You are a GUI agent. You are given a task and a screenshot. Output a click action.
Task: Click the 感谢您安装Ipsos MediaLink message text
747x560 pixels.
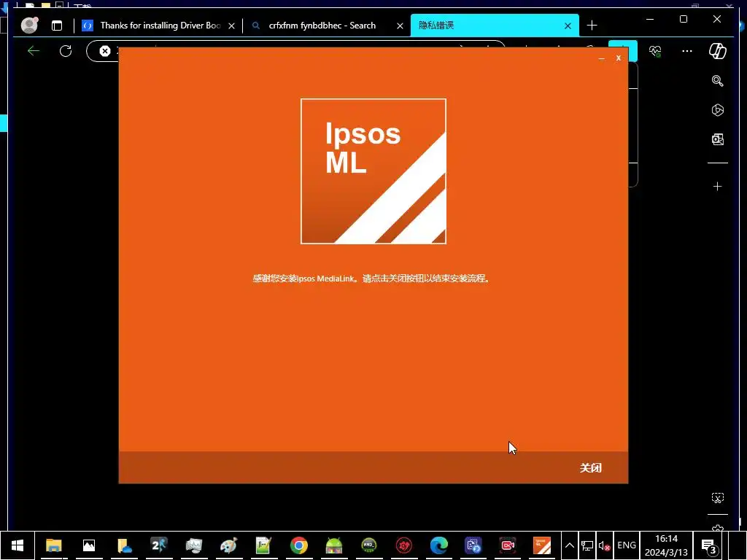[371, 279]
